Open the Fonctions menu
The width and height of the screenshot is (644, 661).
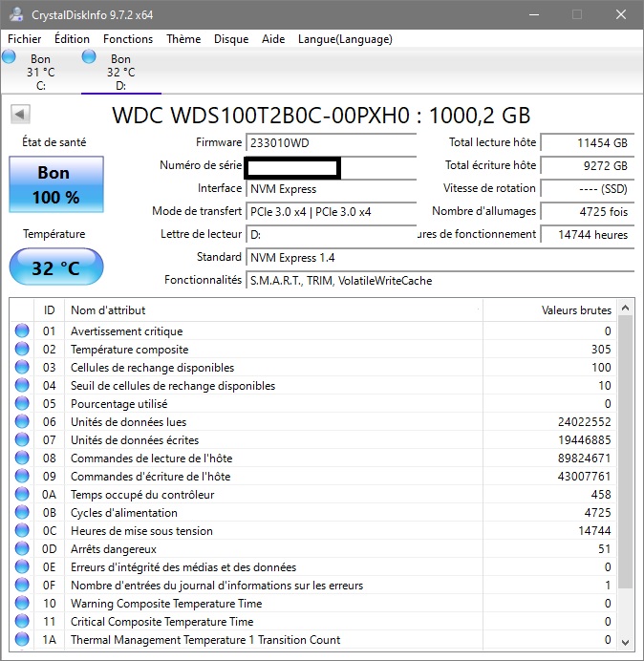click(128, 39)
